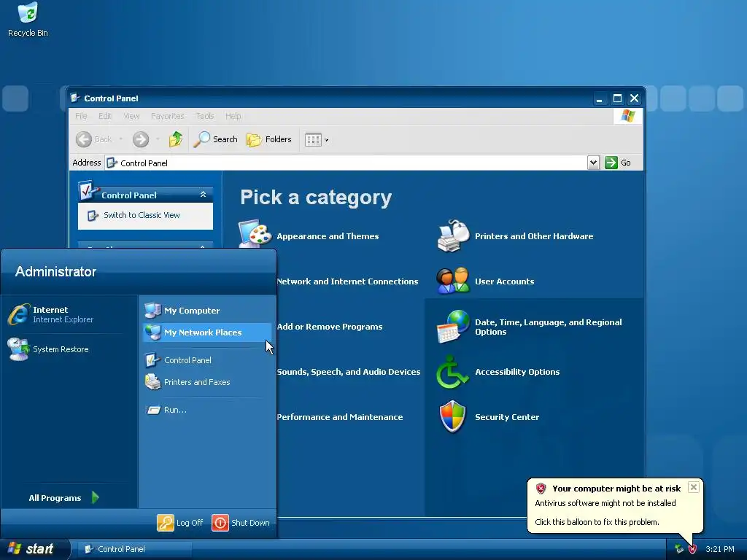The height and width of the screenshot is (560, 747).
Task: Open the Help menu
Action: point(233,116)
